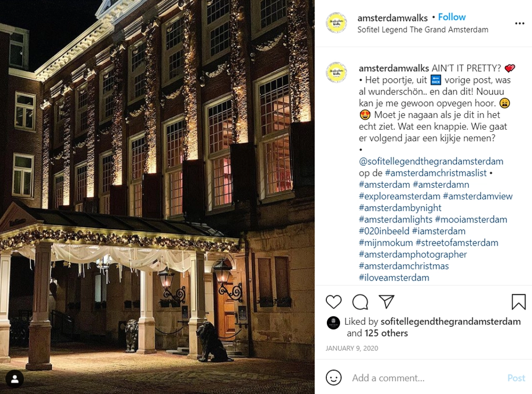Click the Post comment button
532x394 pixels.
pyautogui.click(x=516, y=378)
